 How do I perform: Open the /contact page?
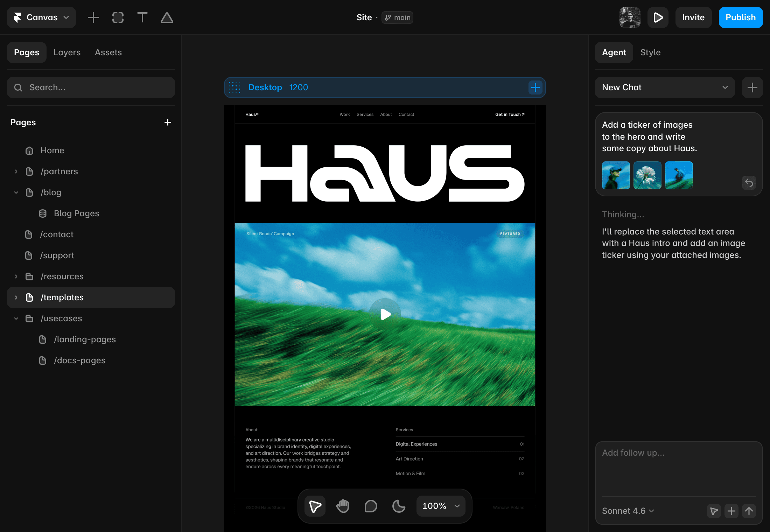tap(91, 234)
